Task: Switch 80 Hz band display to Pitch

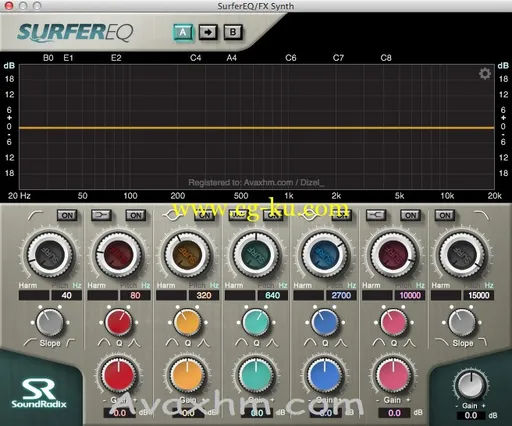Action: tap(129, 286)
